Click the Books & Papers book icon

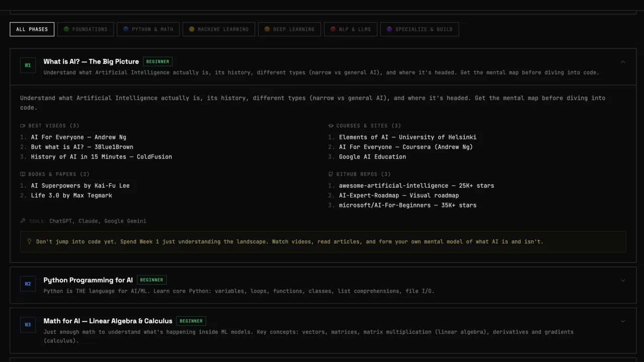pyautogui.click(x=23, y=174)
